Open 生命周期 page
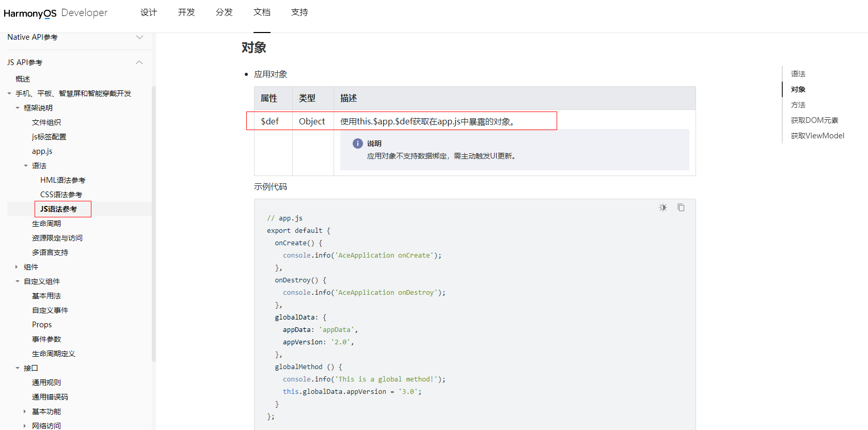Viewport: 868px width, 430px height. click(x=46, y=224)
